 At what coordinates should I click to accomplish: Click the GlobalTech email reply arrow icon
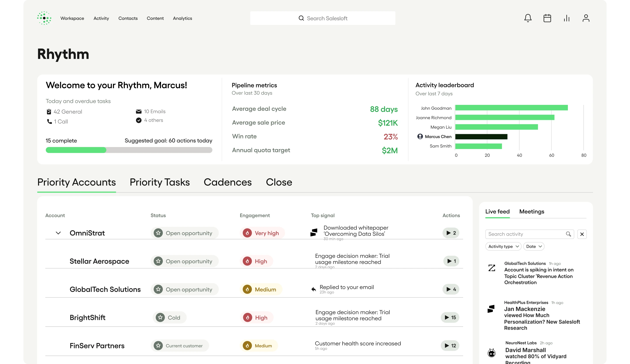pyautogui.click(x=313, y=289)
